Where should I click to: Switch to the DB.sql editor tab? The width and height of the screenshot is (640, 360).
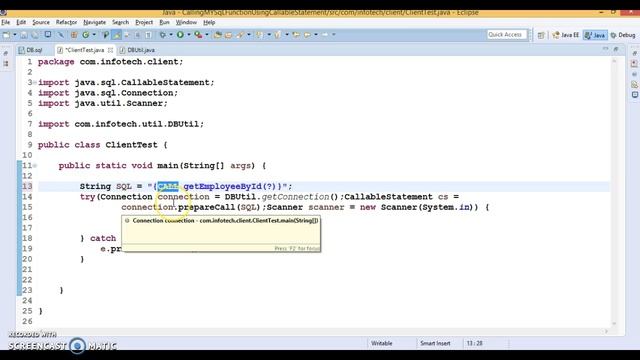click(31, 50)
